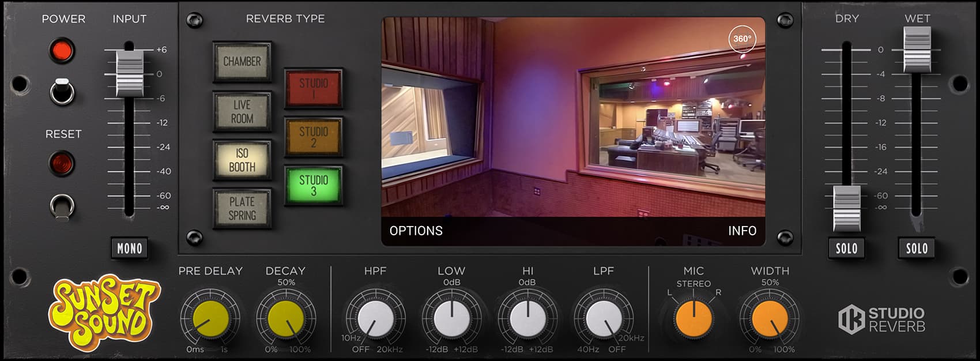This screenshot has width=980, height=361.
Task: Solo the Dry signal
Action: tap(846, 249)
